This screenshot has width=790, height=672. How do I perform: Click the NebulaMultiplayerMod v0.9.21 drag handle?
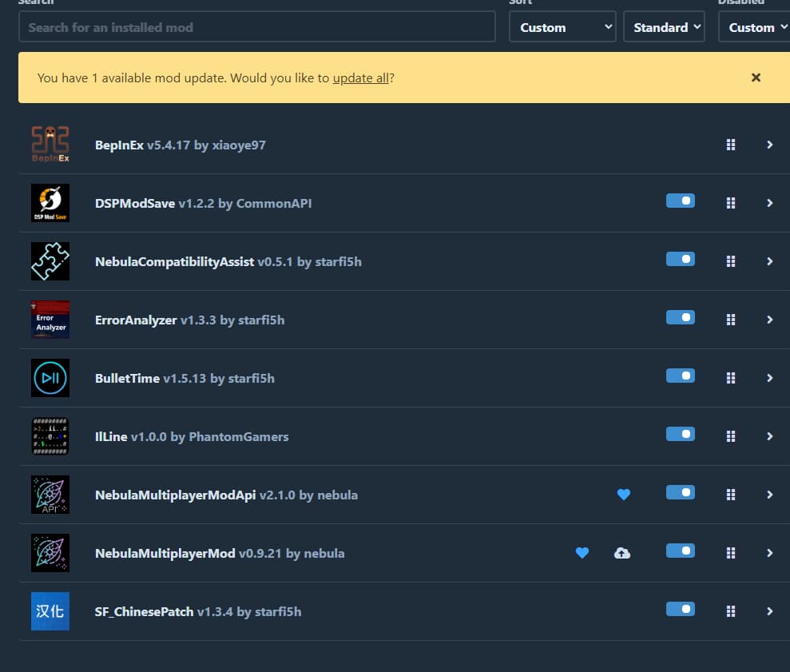[731, 553]
